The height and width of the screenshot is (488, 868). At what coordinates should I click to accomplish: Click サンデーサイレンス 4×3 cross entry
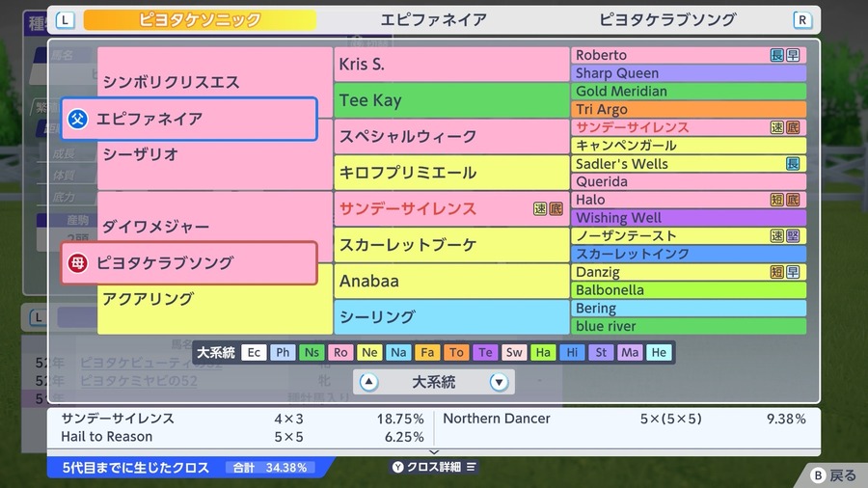point(242,419)
